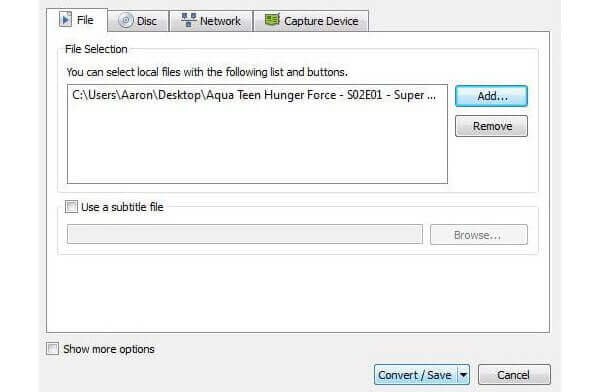Cancel the open media dialog
600x392 pixels.
514,375
